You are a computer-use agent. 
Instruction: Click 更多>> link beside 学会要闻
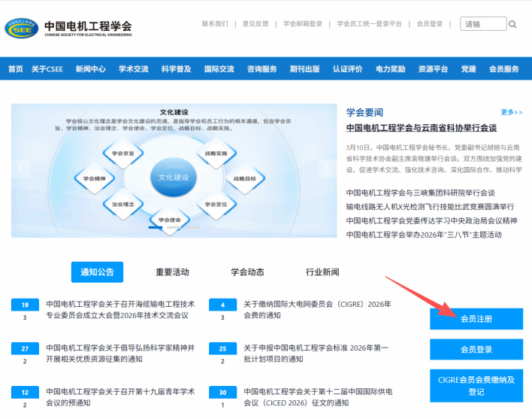tap(511, 112)
